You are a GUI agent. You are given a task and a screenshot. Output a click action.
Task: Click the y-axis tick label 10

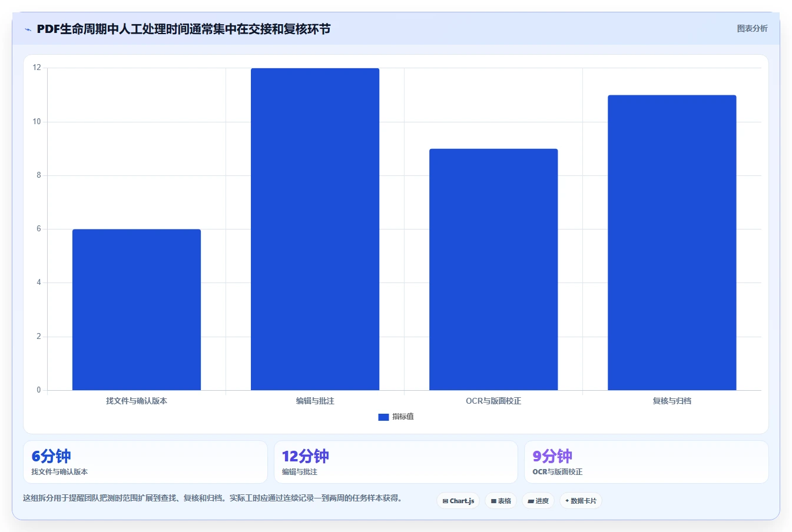[x=37, y=122]
